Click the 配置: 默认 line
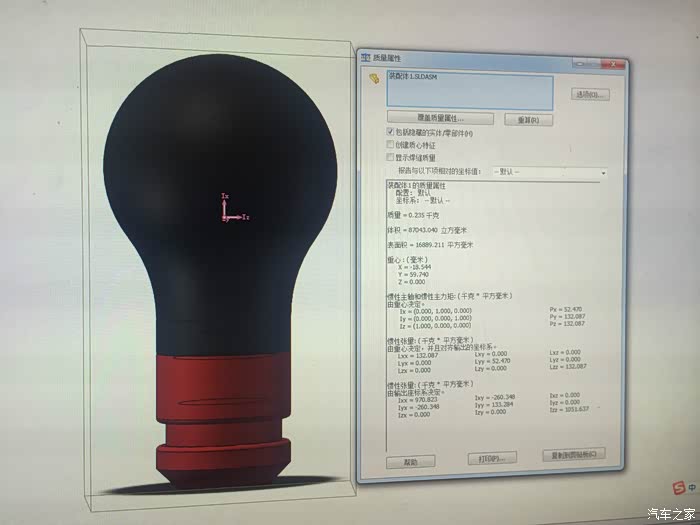700x525 pixels. [413, 193]
